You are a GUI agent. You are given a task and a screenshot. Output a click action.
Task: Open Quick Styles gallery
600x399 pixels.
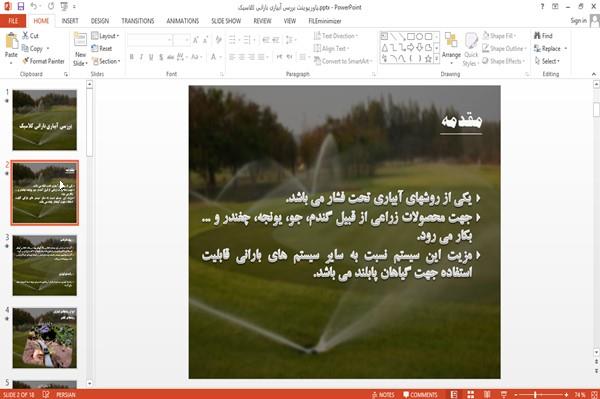(471, 50)
